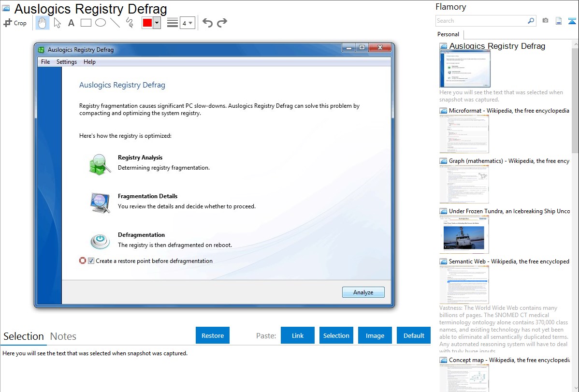
Task: Undo the last annotation
Action: tap(207, 23)
